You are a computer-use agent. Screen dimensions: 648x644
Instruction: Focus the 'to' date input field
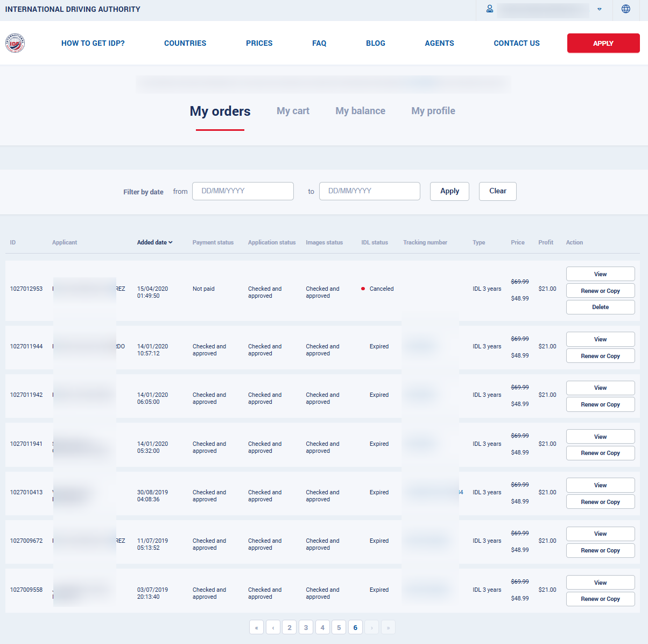click(x=369, y=191)
